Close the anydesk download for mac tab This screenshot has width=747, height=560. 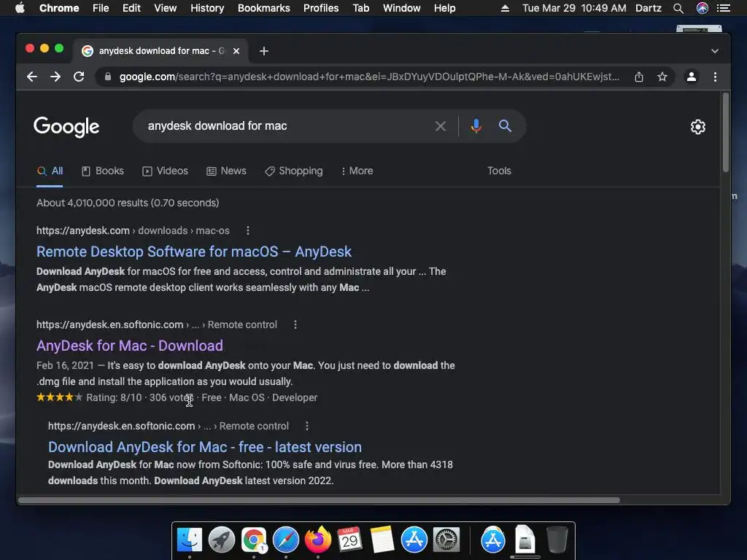(236, 51)
